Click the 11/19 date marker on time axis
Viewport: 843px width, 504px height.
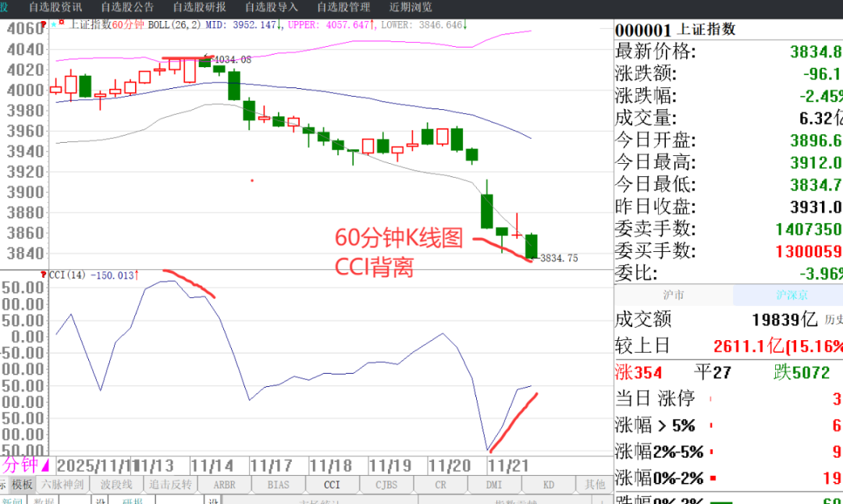[x=390, y=465]
